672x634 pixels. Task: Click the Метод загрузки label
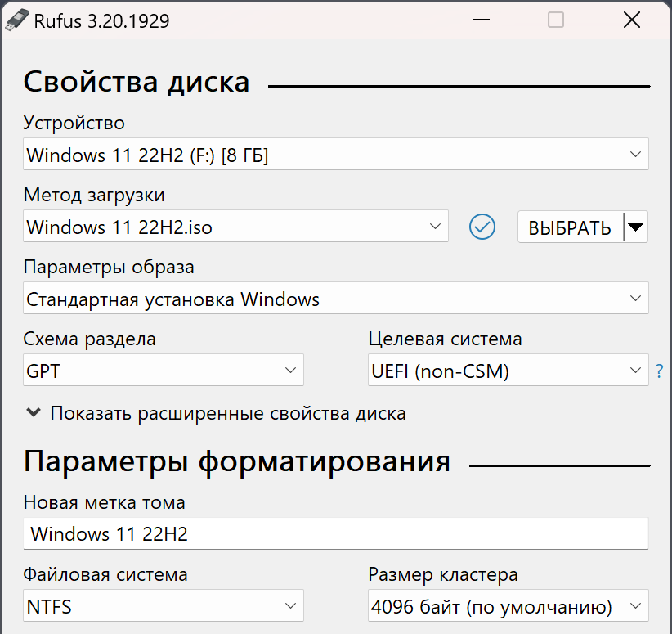(x=94, y=196)
